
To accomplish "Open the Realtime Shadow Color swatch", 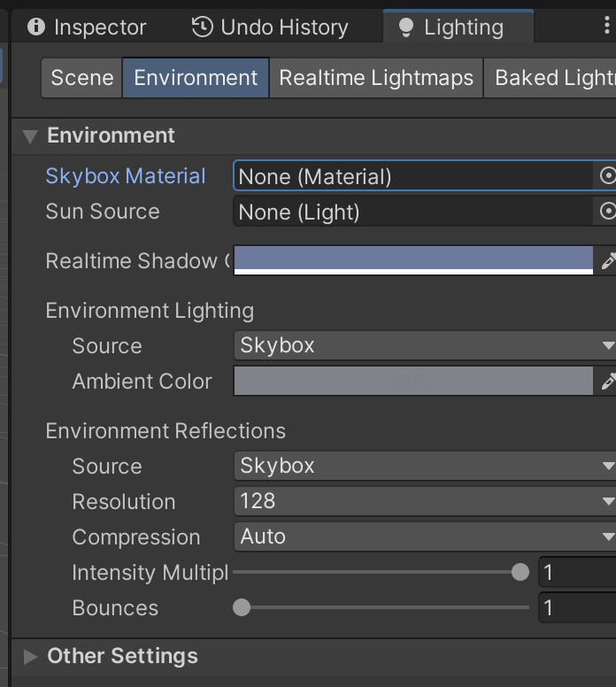I will coord(413,260).
